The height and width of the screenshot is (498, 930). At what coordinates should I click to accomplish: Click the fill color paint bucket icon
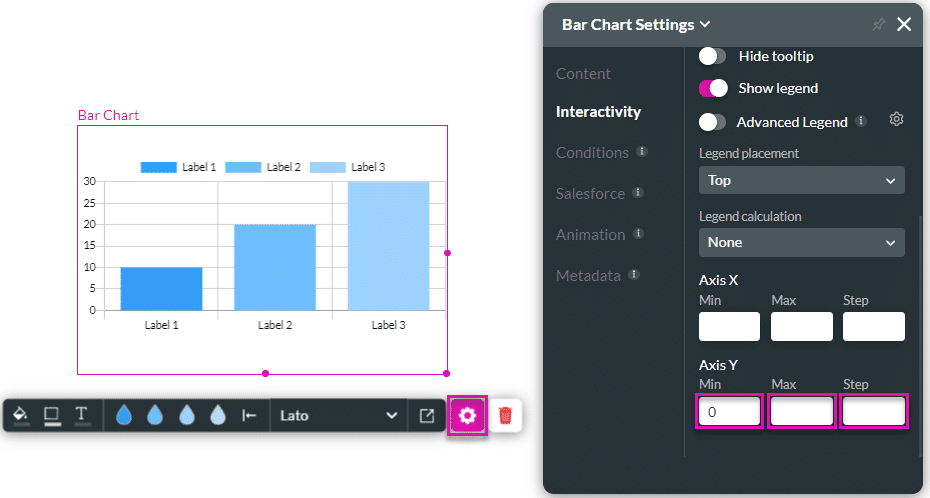[x=20, y=415]
